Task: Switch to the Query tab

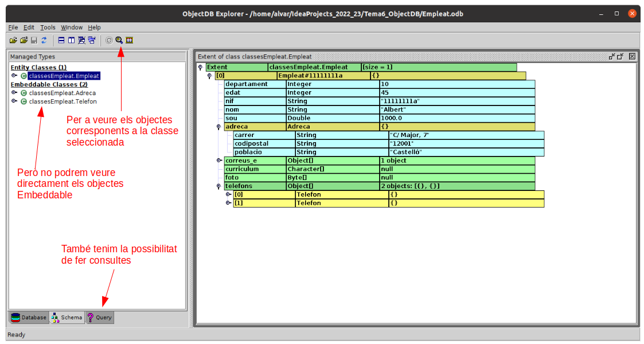Action: [100, 317]
